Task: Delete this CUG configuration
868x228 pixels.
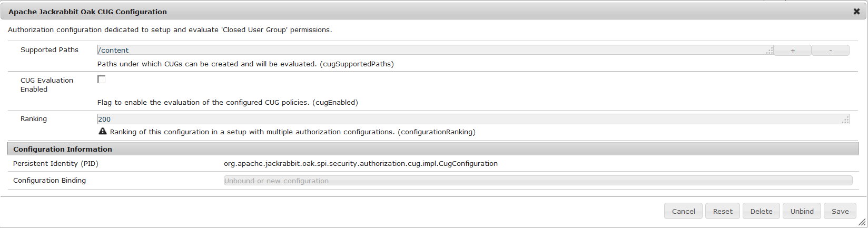Action: pos(761,211)
